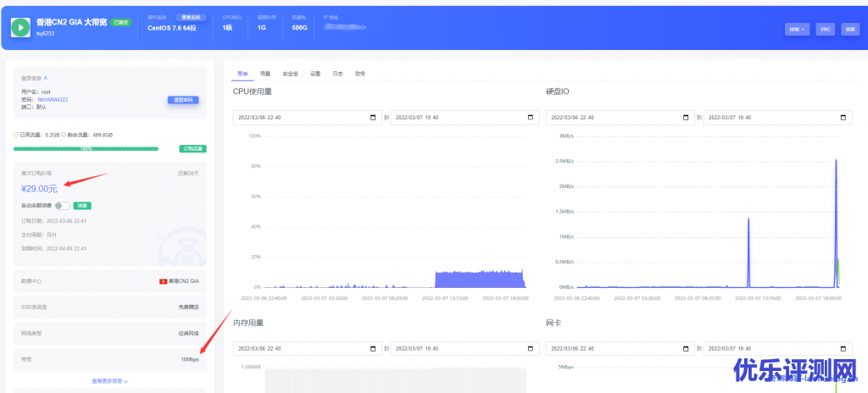Click the green traffic usage progress bar
This screenshot has height=393, width=868.
(85, 148)
